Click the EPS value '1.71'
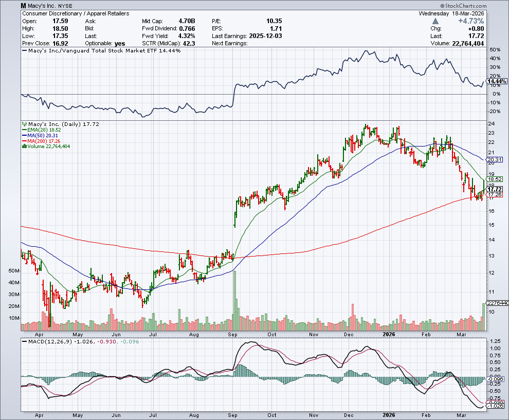509x420 pixels. click(x=276, y=29)
